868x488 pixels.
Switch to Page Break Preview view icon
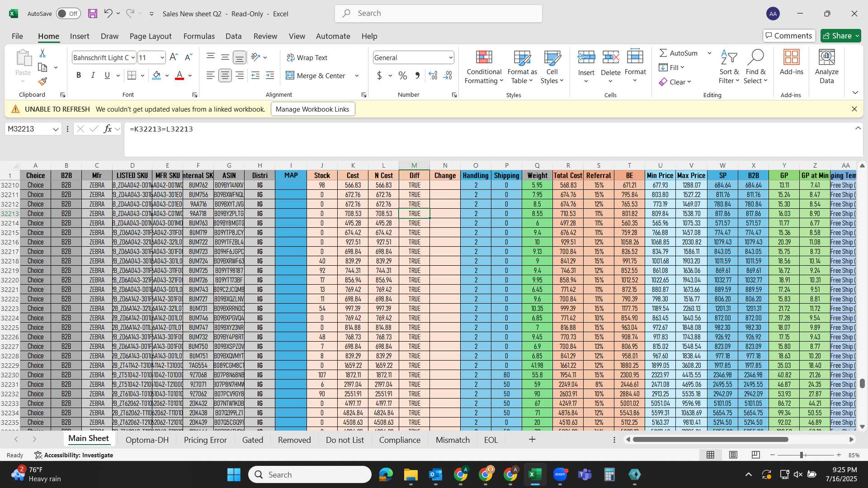click(x=755, y=455)
